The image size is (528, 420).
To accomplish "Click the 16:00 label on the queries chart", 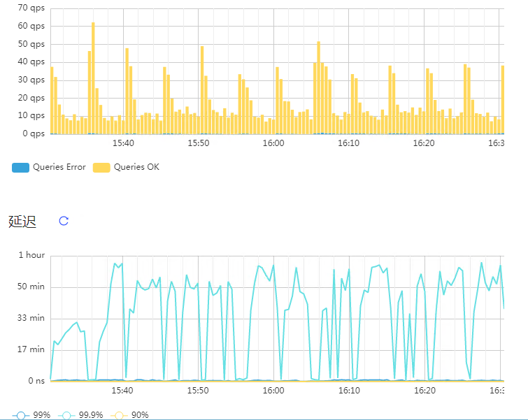I will point(273,143).
